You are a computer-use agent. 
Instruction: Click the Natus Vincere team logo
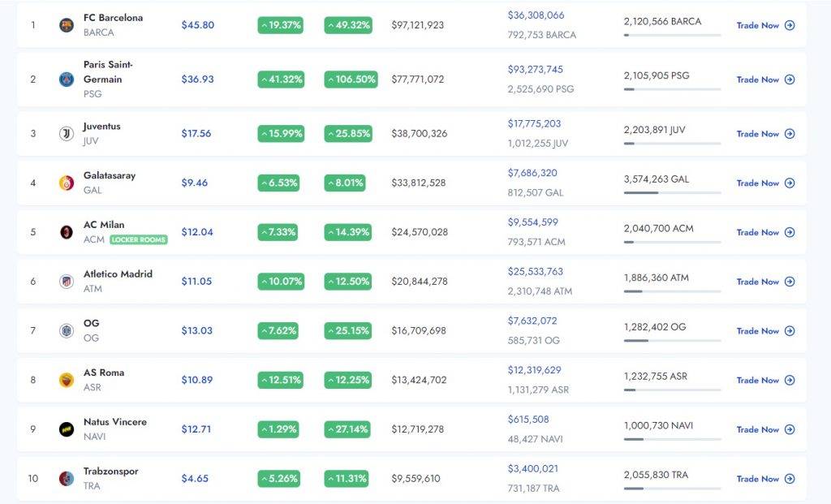tap(67, 429)
